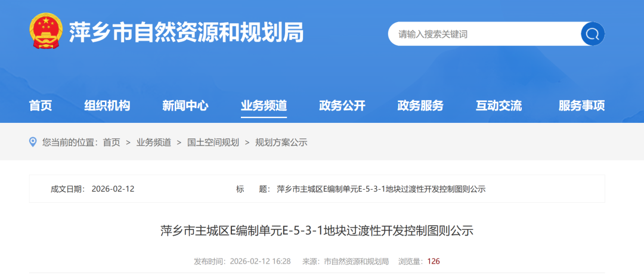Go to 国土空间规划 breadcrumb link
The width and height of the screenshot is (644, 278).
pyautogui.click(x=213, y=143)
